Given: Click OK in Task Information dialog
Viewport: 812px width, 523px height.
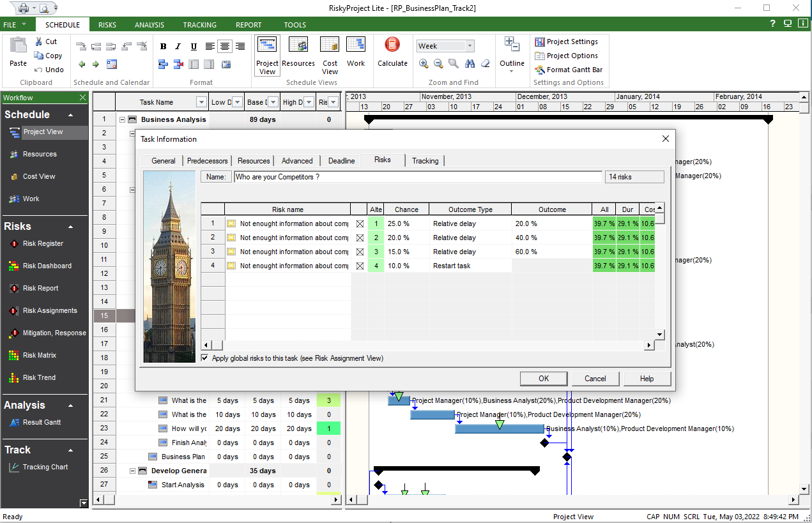Looking at the screenshot, I should pyautogui.click(x=543, y=379).
